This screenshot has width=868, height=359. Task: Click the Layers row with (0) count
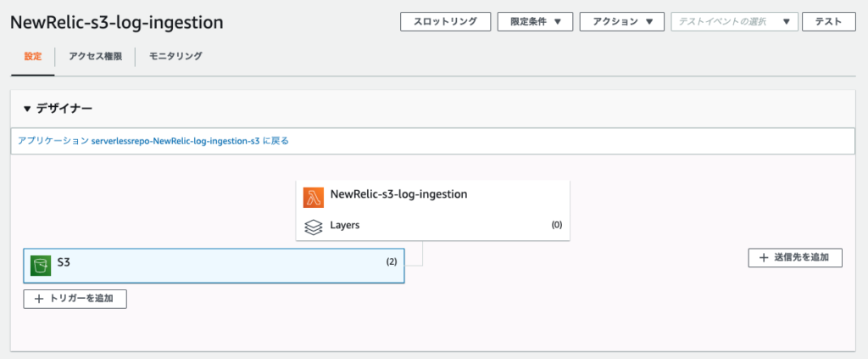(x=433, y=226)
